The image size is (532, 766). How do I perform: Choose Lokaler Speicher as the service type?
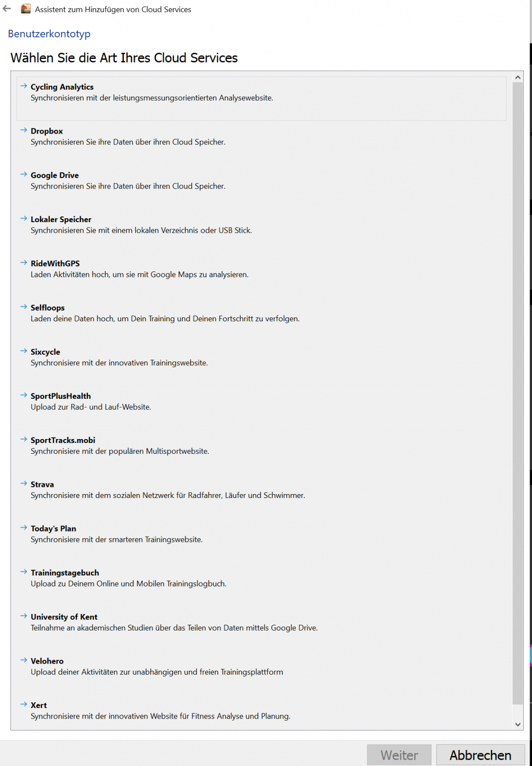pyautogui.click(x=61, y=220)
